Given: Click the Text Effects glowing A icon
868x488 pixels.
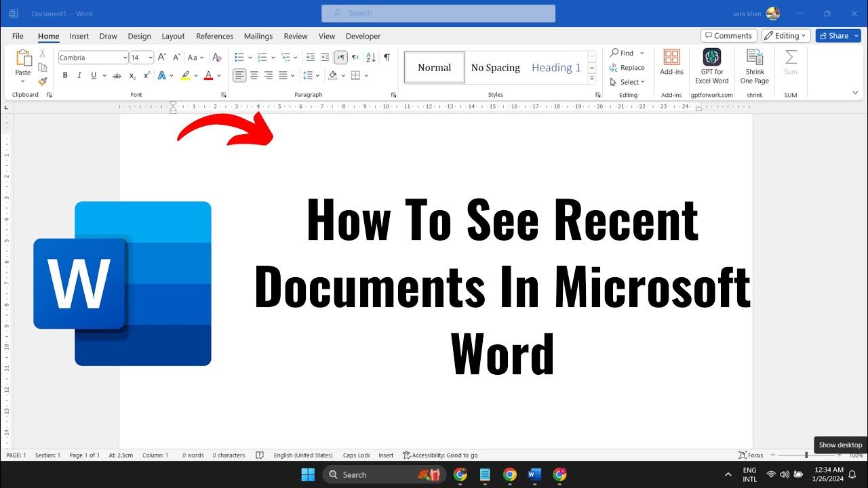Looking at the screenshot, I should coord(162,75).
